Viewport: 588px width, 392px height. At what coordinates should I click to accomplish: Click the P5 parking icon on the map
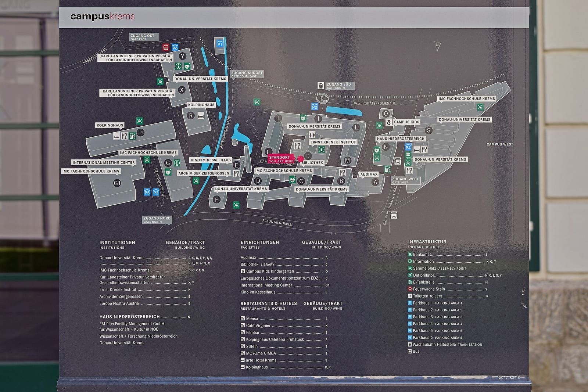[147, 193]
